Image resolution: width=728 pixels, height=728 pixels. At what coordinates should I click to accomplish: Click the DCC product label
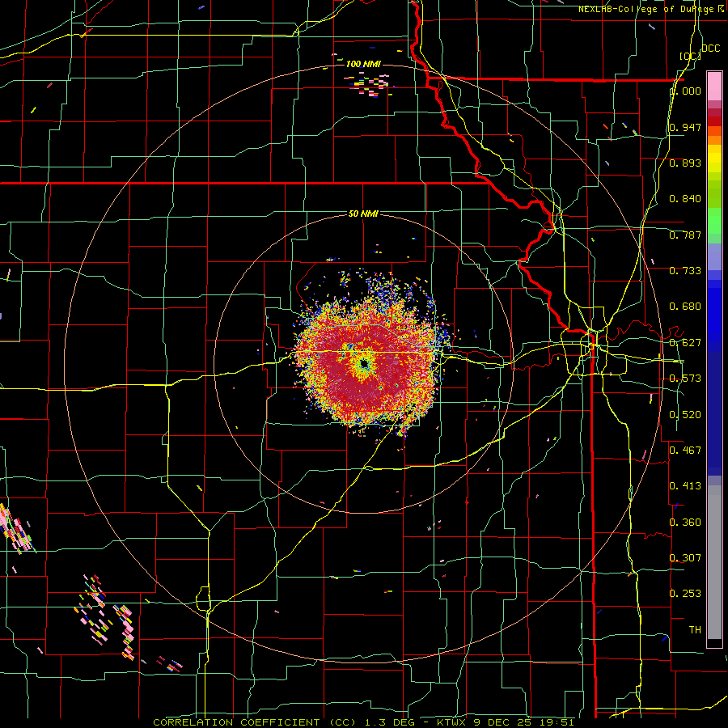pyautogui.click(x=710, y=49)
